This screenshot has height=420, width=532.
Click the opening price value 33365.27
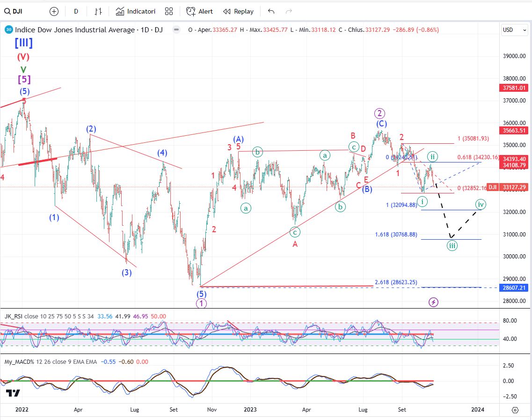[225, 30]
